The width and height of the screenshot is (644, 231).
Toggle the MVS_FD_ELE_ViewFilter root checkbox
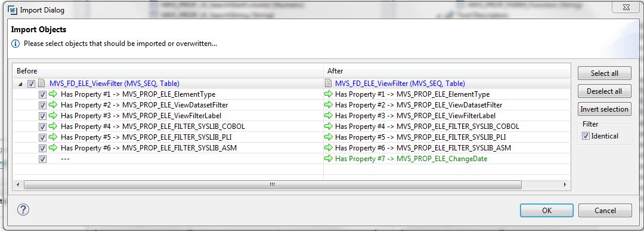(31, 84)
